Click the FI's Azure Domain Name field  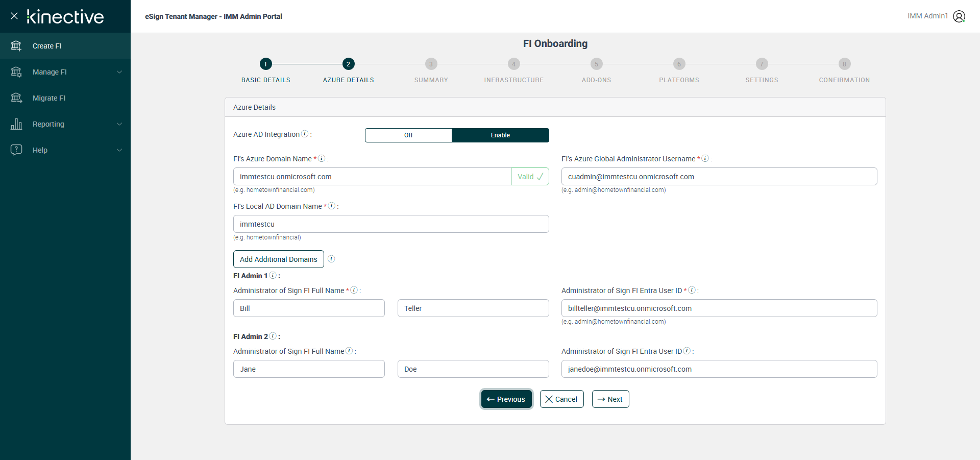coord(372,177)
